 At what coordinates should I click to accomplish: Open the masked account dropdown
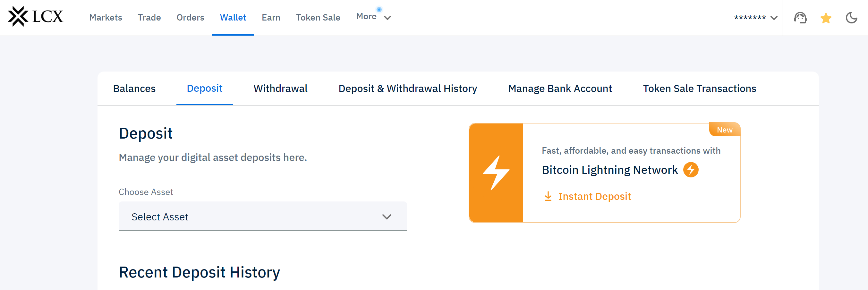tap(756, 18)
